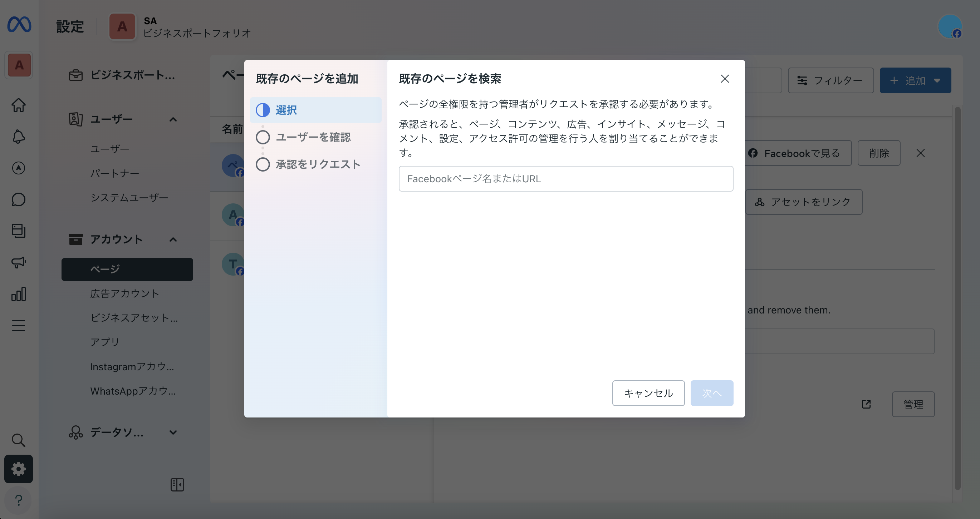Collapse the アカウント section chevron
The image size is (980, 519).
(x=173, y=239)
